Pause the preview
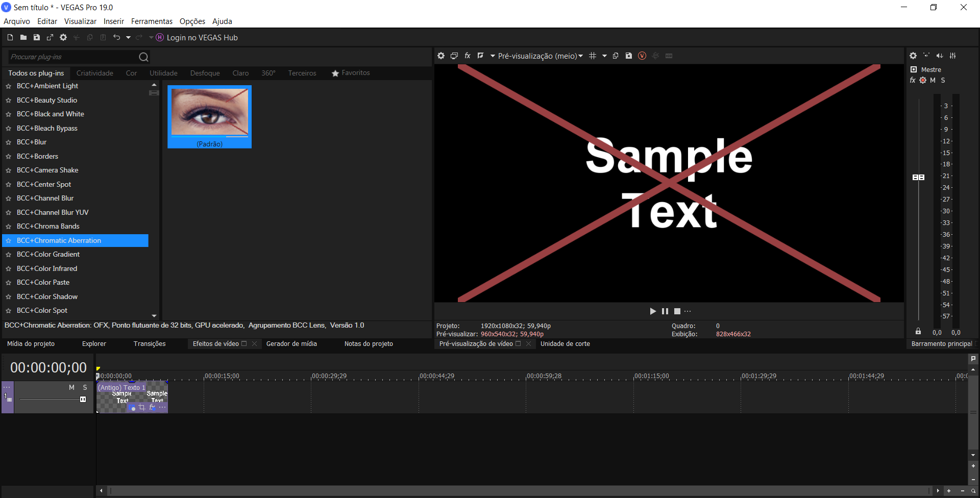This screenshot has width=980, height=498. tap(665, 311)
